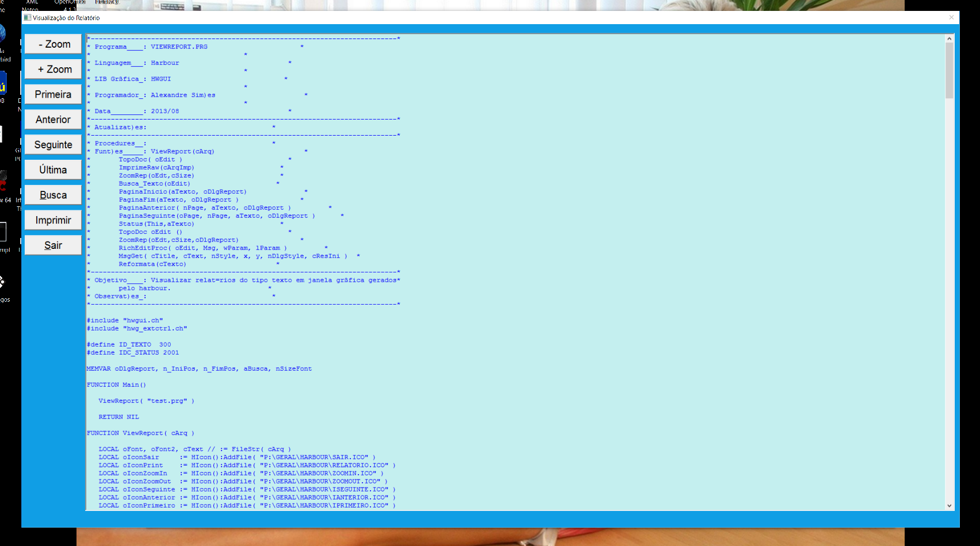This screenshot has height=546, width=980.
Task: Click the line starting with "PaginaAnterior"
Action: point(205,208)
